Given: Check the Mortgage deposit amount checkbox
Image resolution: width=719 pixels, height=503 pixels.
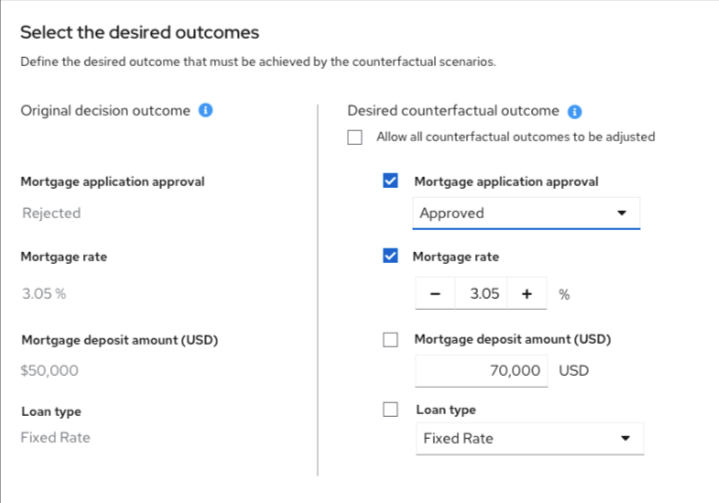Looking at the screenshot, I should [391, 340].
